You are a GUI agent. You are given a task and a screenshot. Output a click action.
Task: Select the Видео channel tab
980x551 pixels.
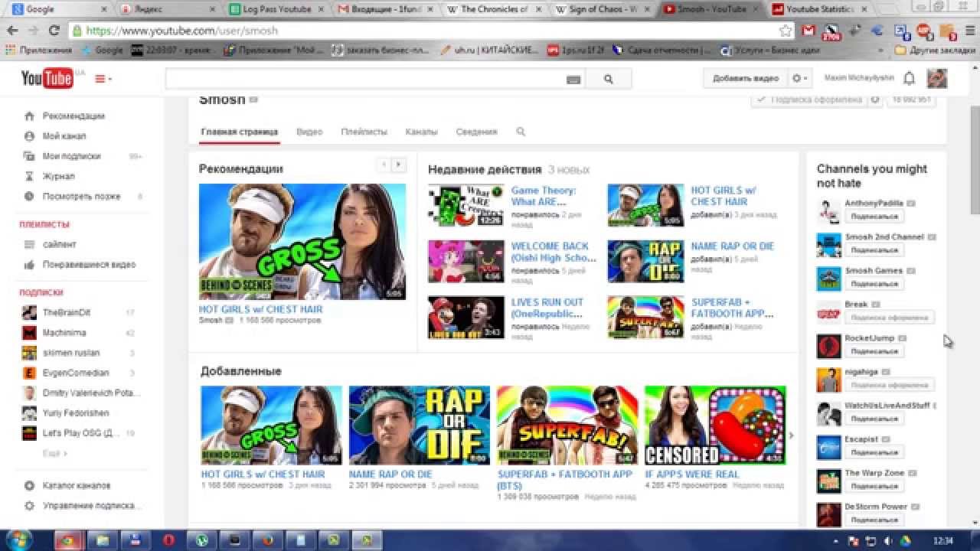pos(309,132)
